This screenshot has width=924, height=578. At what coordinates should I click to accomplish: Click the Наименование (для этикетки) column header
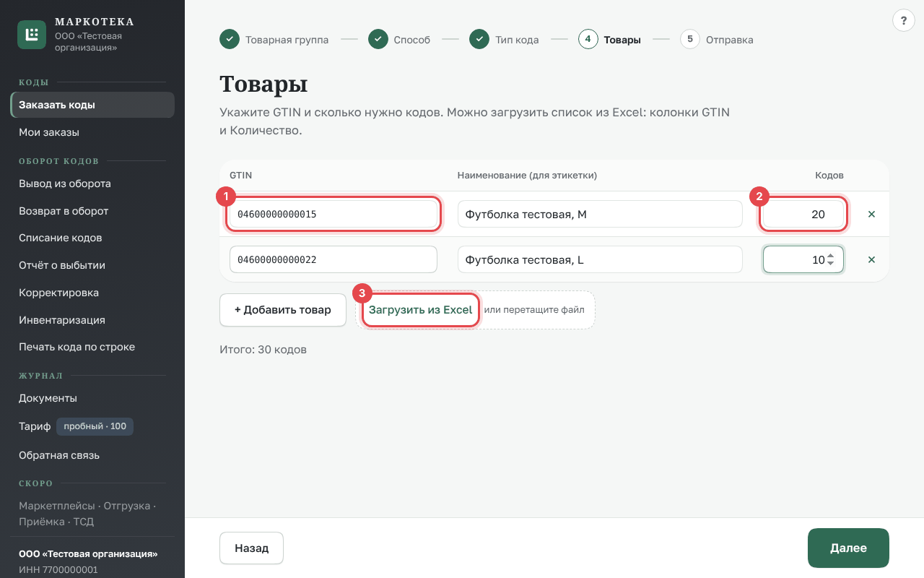click(527, 176)
